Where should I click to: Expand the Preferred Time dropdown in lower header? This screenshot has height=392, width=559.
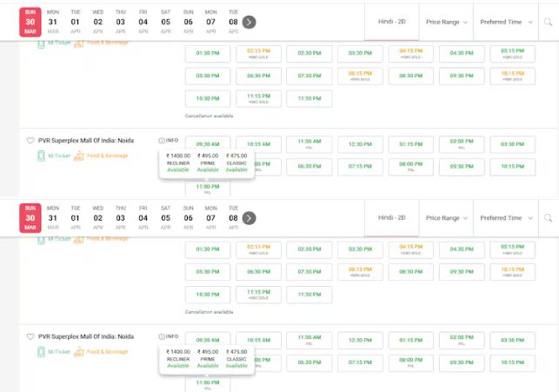(506, 218)
